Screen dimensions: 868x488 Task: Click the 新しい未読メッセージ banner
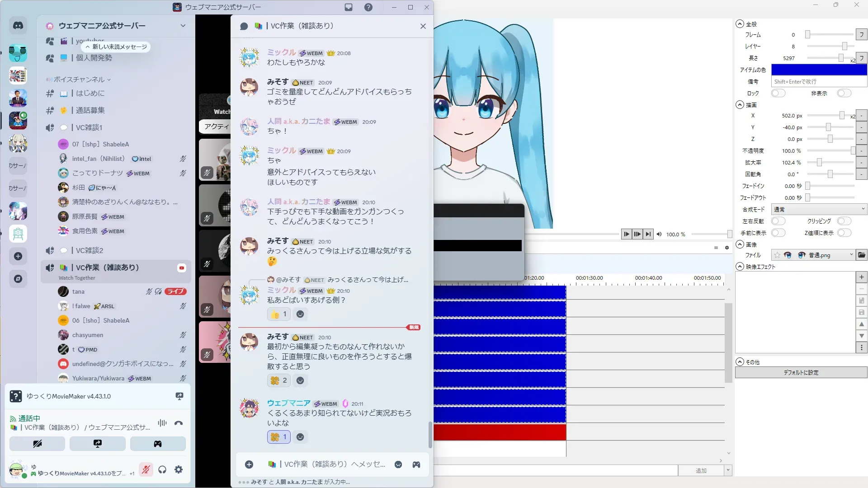click(117, 47)
